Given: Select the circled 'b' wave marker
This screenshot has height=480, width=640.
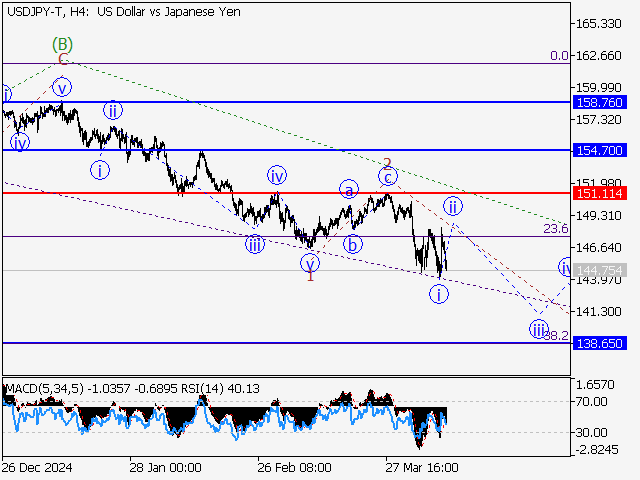Looking at the screenshot, I should [x=352, y=243].
